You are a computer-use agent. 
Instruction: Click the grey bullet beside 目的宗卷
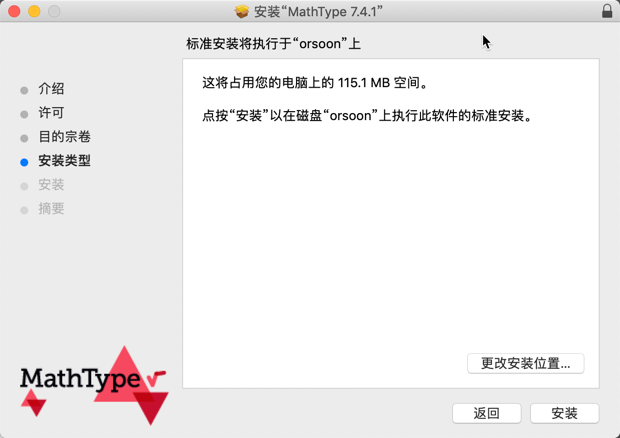click(x=24, y=138)
